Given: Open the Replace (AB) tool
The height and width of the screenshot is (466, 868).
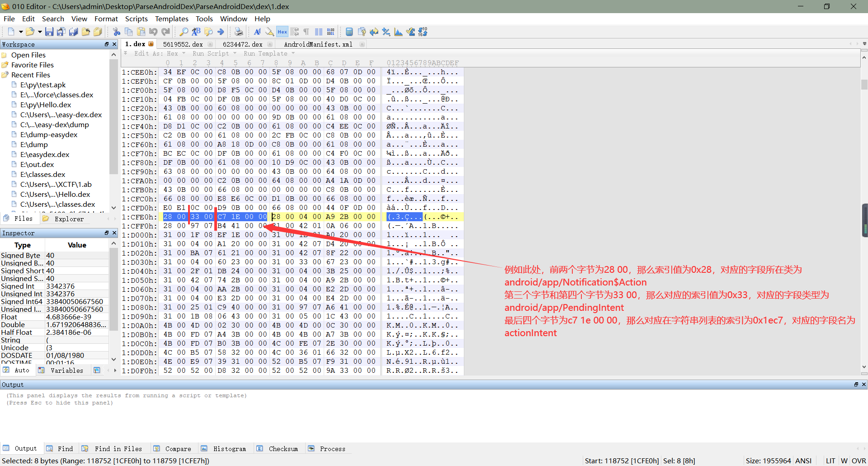Looking at the screenshot, I should (196, 32).
